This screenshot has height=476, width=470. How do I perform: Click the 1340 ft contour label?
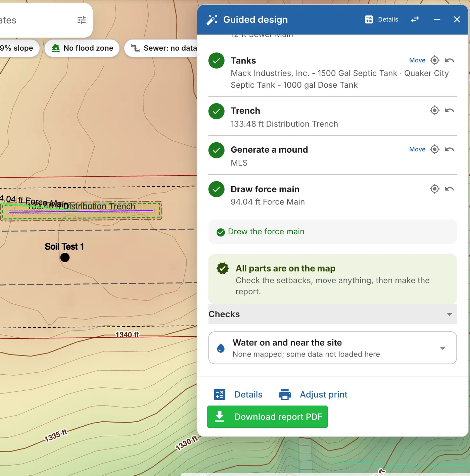(x=127, y=335)
